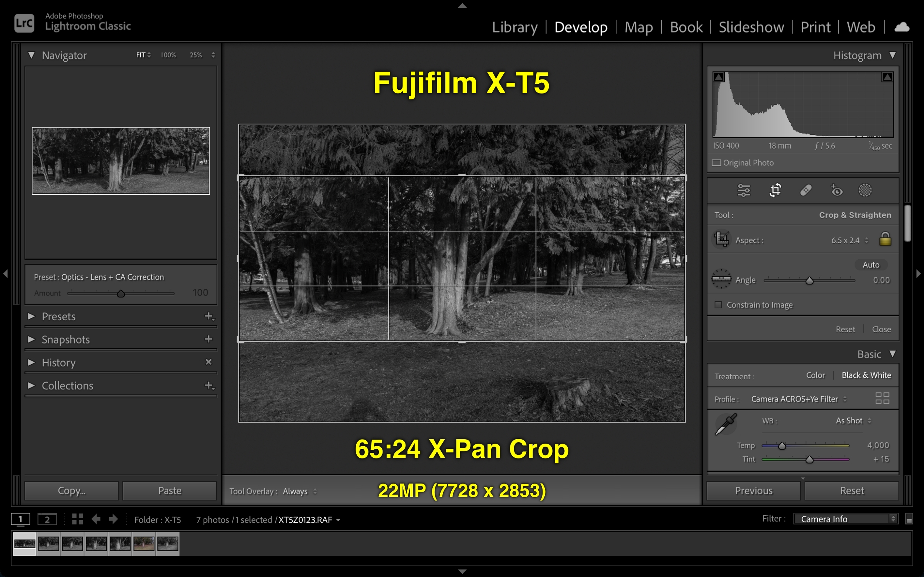Set Treatment to Black & White
This screenshot has width=924, height=577.
click(866, 375)
